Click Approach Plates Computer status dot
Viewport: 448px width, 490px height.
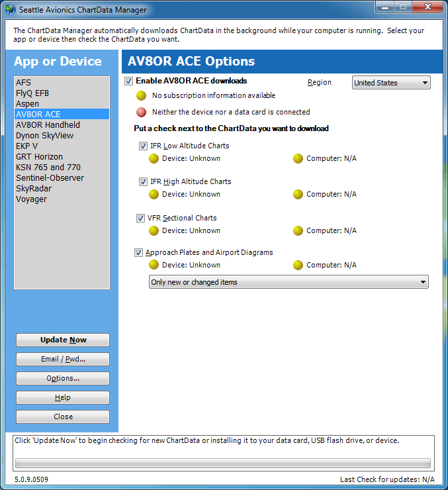(x=298, y=265)
